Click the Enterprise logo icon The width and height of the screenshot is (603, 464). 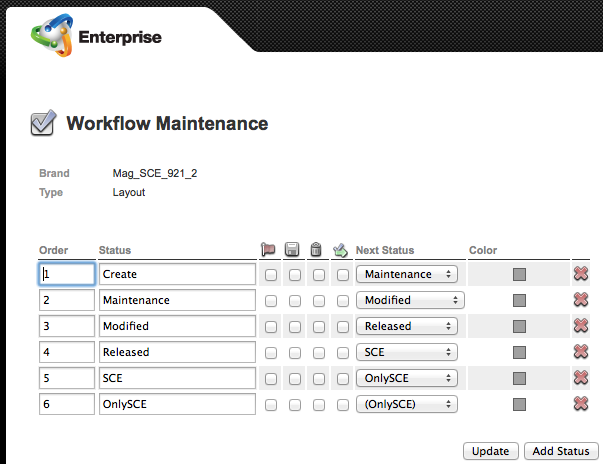[x=52, y=35]
